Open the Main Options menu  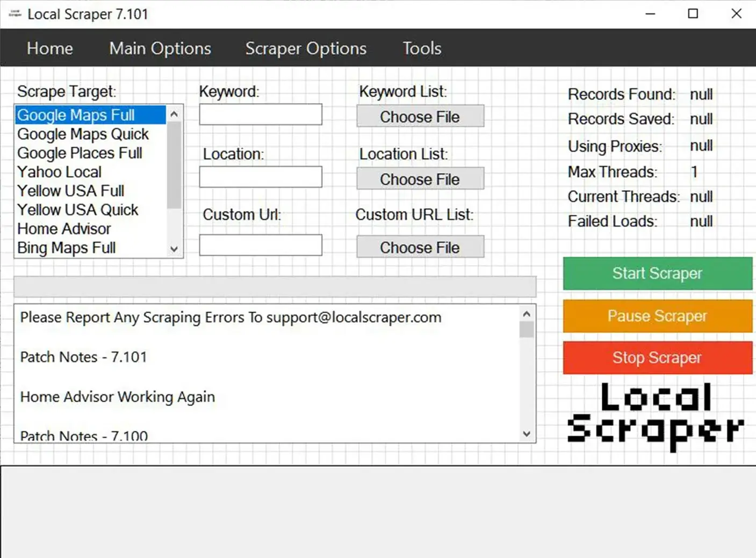coord(160,48)
